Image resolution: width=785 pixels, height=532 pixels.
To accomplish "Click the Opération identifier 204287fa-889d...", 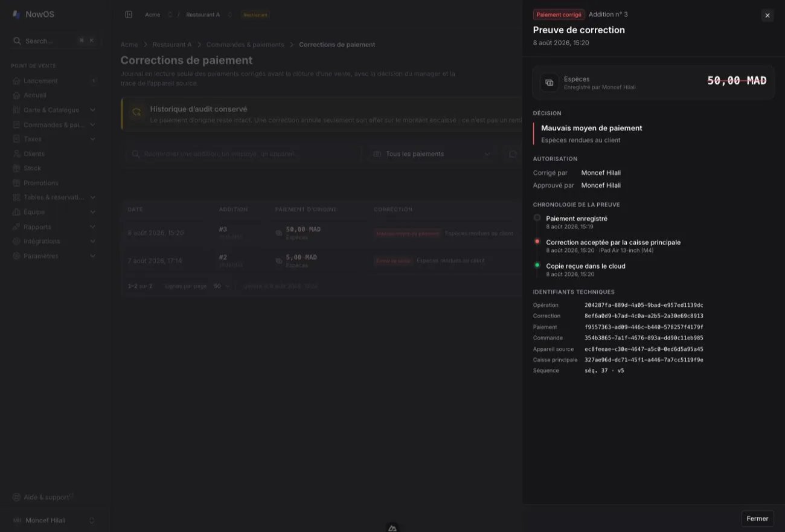I will pos(644,306).
